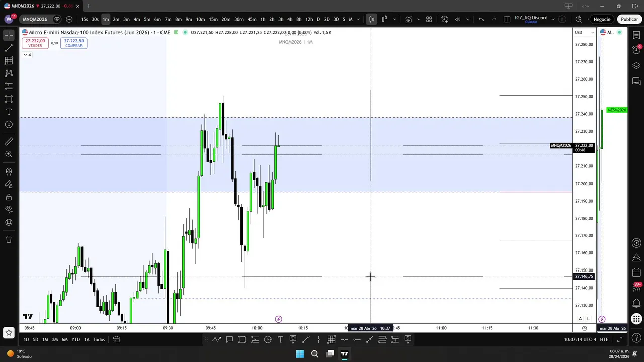644x362 pixels.
Task: Click the COMPRAR buy price button
Action: tap(73, 43)
